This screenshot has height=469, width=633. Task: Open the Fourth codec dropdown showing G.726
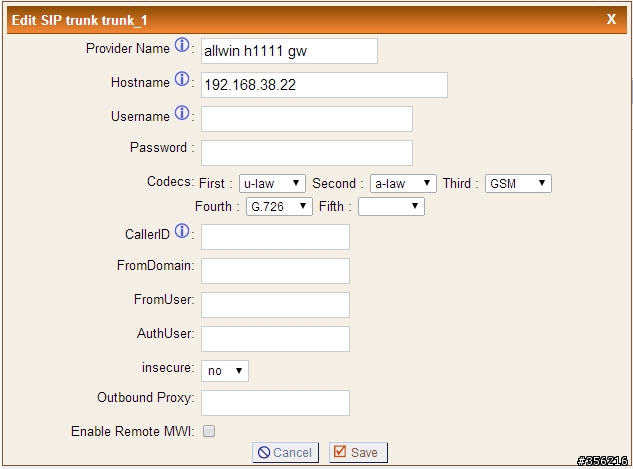[279, 206]
